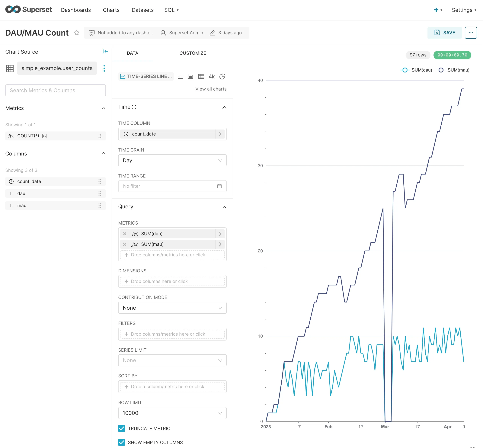
Task: Open the Time Grain dropdown showing Day
Action: pos(172,160)
